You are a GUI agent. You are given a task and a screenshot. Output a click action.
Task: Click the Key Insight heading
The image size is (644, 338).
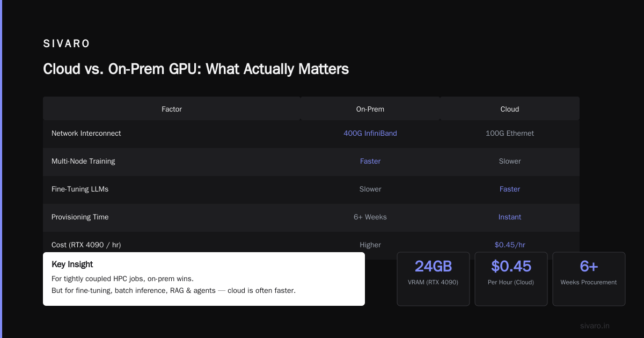pos(72,264)
